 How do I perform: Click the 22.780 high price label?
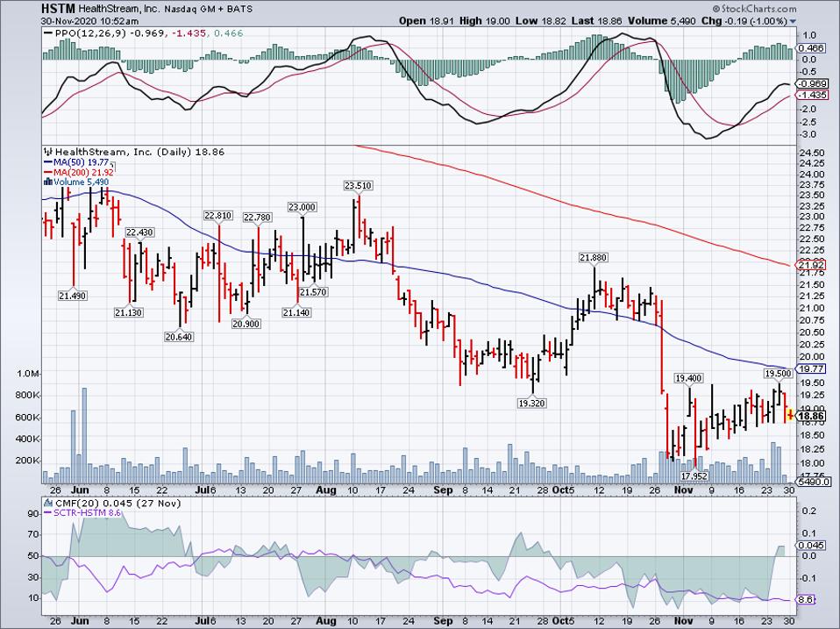click(257, 217)
